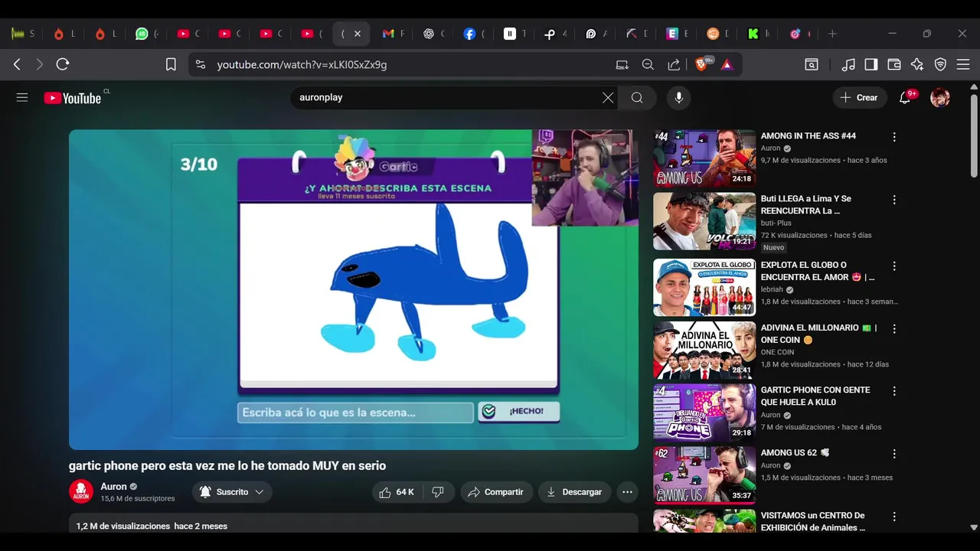
Task: Click the ONE COIN channel name
Action: [x=777, y=352]
